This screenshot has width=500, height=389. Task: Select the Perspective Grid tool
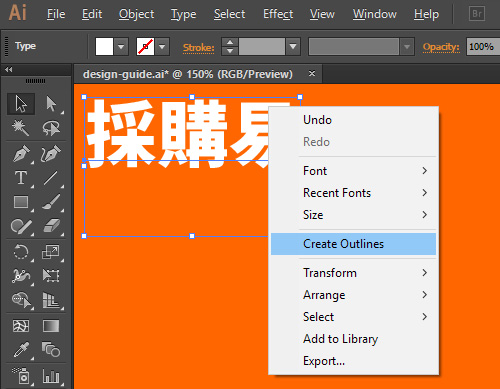pyautogui.click(x=51, y=300)
